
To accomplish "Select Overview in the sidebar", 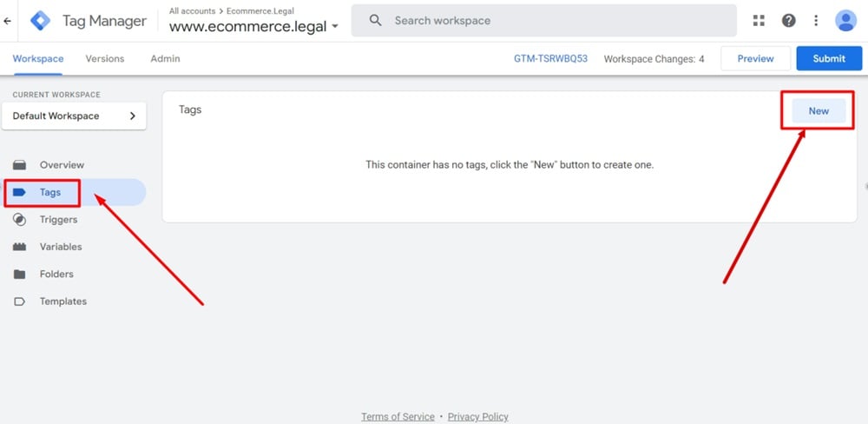I will click(62, 165).
